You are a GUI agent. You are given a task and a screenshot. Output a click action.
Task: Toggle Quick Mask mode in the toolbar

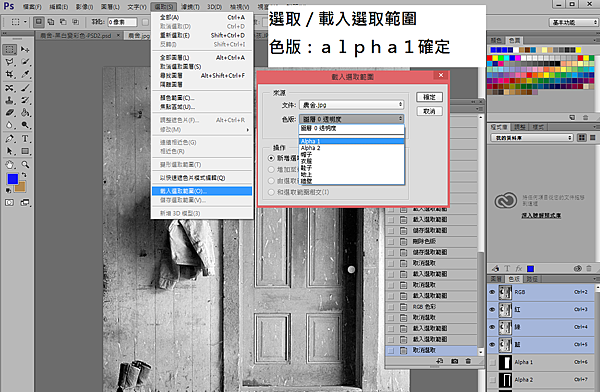(10, 203)
